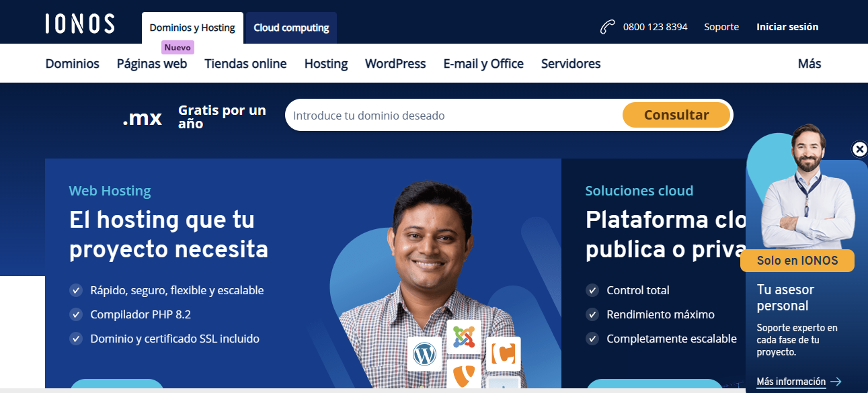This screenshot has height=393, width=868.
Task: Click the orange Contao logo tile
Action: point(503,353)
